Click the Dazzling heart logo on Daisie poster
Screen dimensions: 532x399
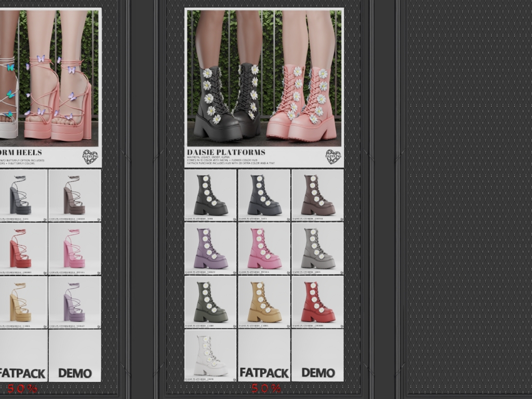[333, 157]
